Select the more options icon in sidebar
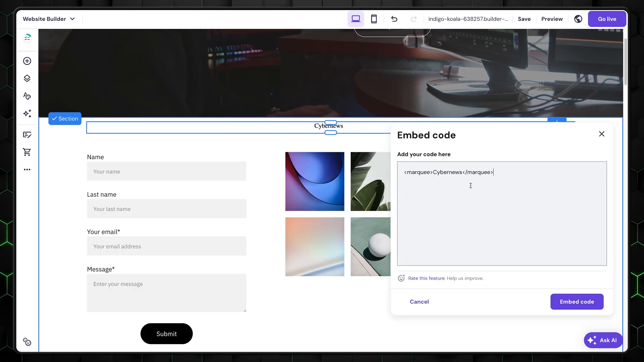644x362 pixels. pyautogui.click(x=27, y=170)
